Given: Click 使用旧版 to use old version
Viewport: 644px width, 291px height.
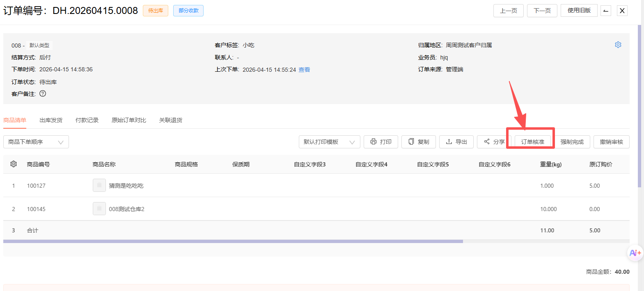Looking at the screenshot, I should (x=579, y=11).
